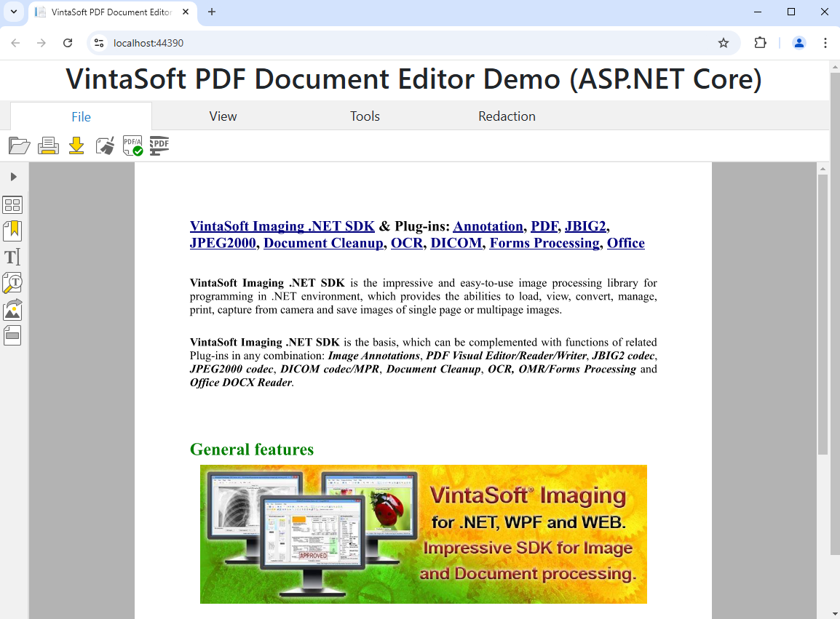
Task: Download the PDF using the yellow arrow icon
Action: coord(76,146)
